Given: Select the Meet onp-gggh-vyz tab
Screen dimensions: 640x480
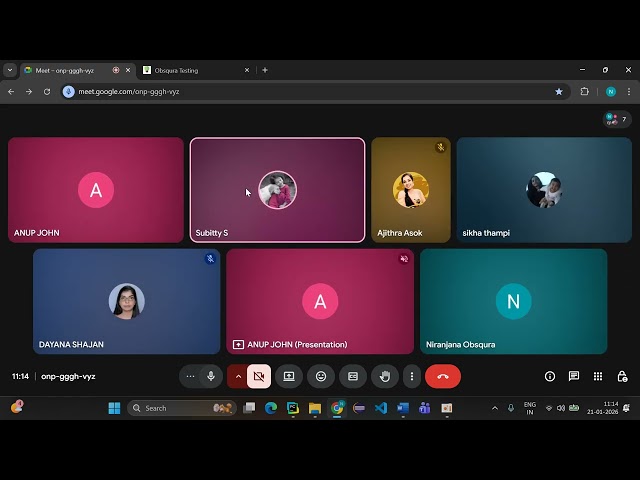Looking at the screenshot, I should [x=70, y=70].
